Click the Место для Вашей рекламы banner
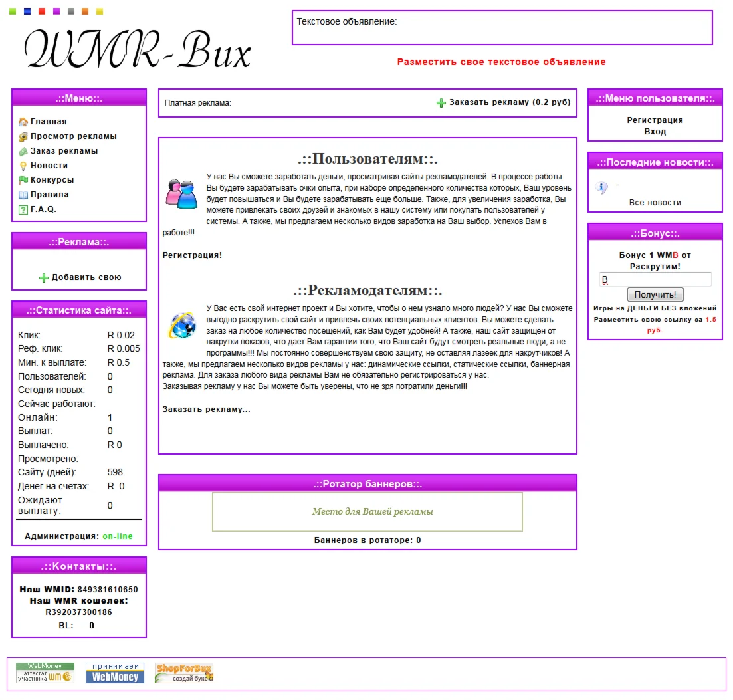733x700 pixels. [x=367, y=512]
